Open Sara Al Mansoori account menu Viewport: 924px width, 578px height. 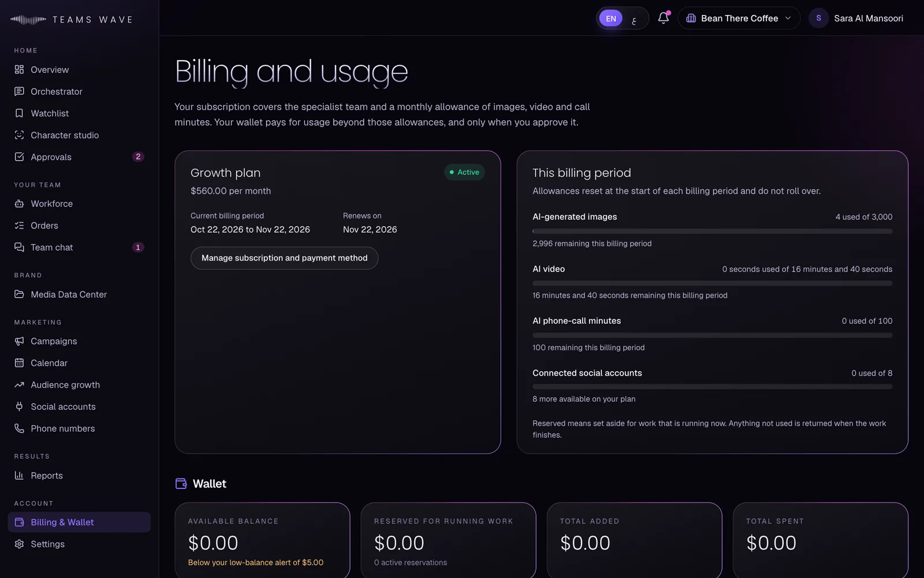856,18
